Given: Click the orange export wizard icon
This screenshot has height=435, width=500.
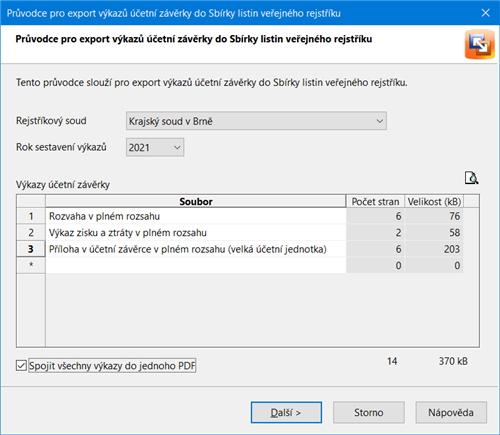Looking at the screenshot, I should (480, 44).
